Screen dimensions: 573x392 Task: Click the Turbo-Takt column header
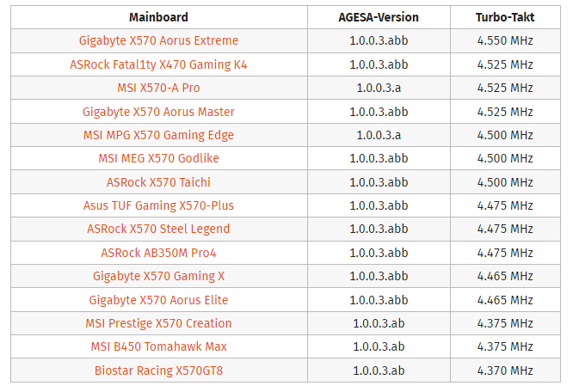[x=505, y=17]
